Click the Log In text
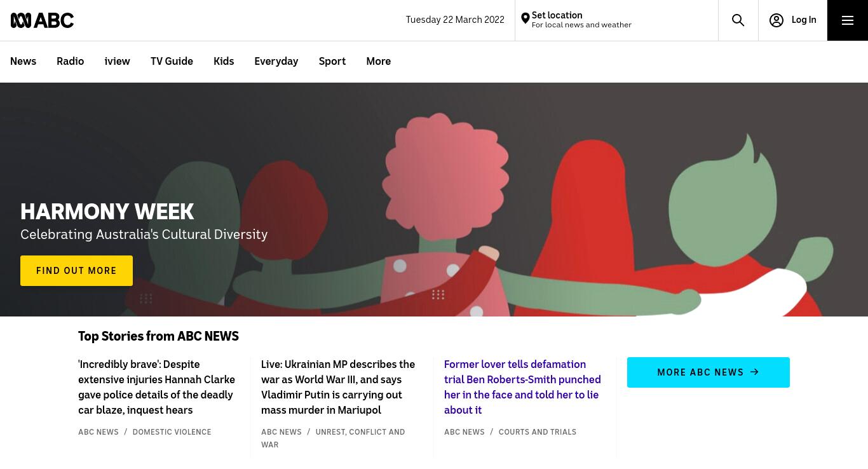 804,20
